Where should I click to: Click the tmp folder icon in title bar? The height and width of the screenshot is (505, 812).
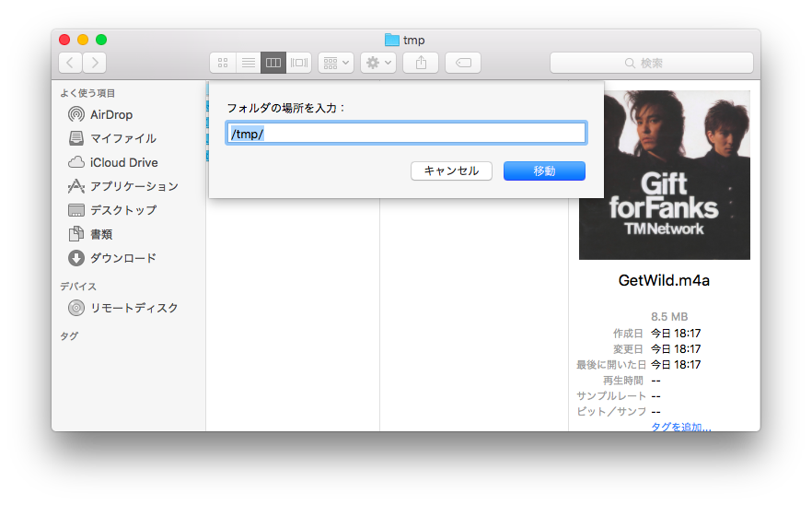click(392, 40)
